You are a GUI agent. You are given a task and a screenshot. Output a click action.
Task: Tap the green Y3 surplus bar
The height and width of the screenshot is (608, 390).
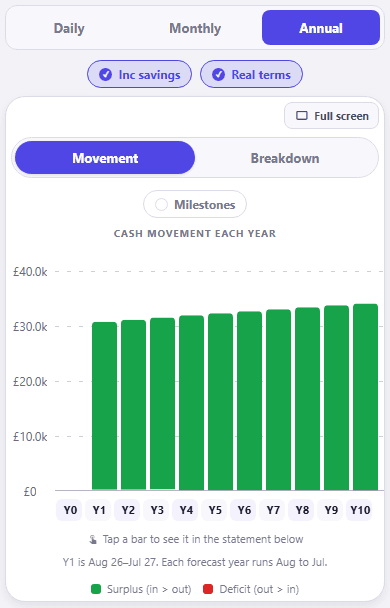tap(162, 404)
